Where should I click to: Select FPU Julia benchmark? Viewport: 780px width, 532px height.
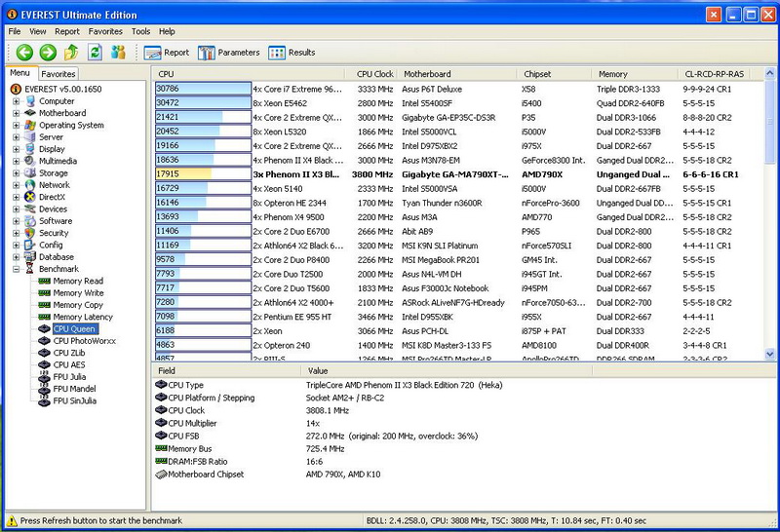pos(69,376)
